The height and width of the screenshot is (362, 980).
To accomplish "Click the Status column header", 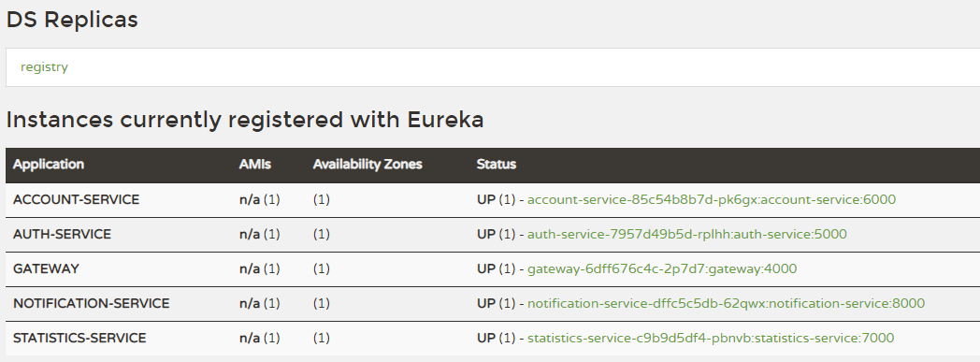I will 497,165.
